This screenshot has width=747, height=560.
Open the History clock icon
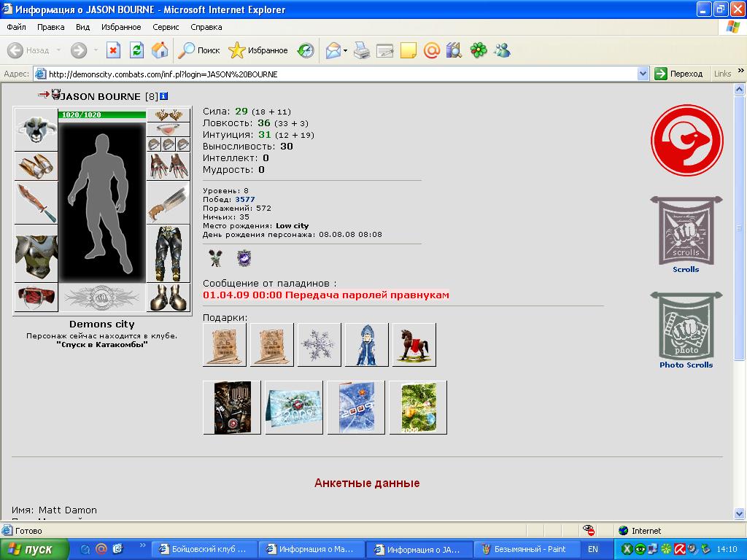306,50
